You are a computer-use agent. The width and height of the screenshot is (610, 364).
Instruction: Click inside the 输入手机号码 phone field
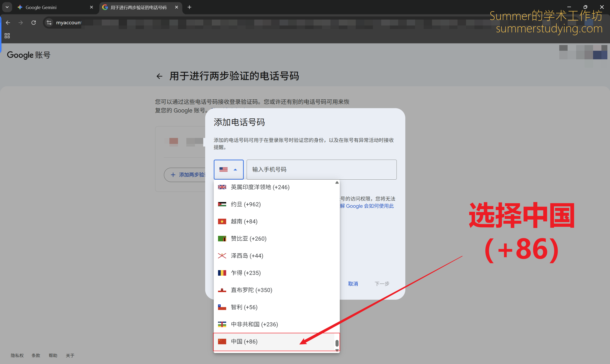(x=321, y=169)
